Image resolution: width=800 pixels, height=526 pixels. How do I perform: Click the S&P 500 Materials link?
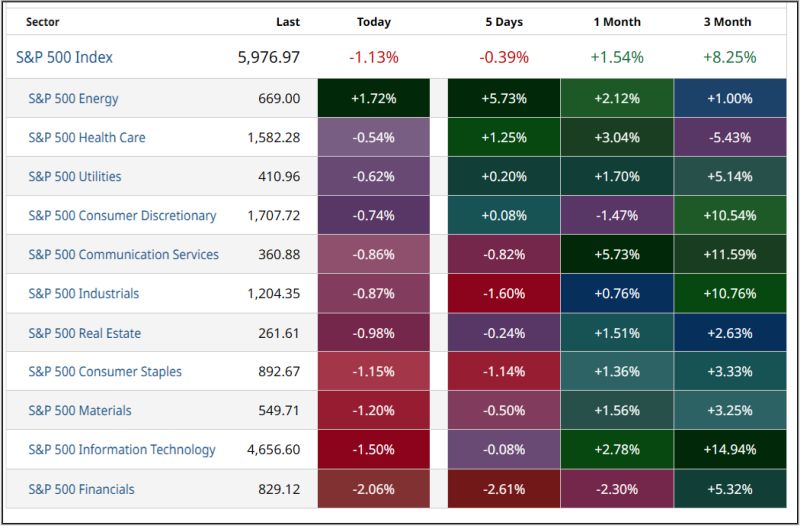point(80,411)
